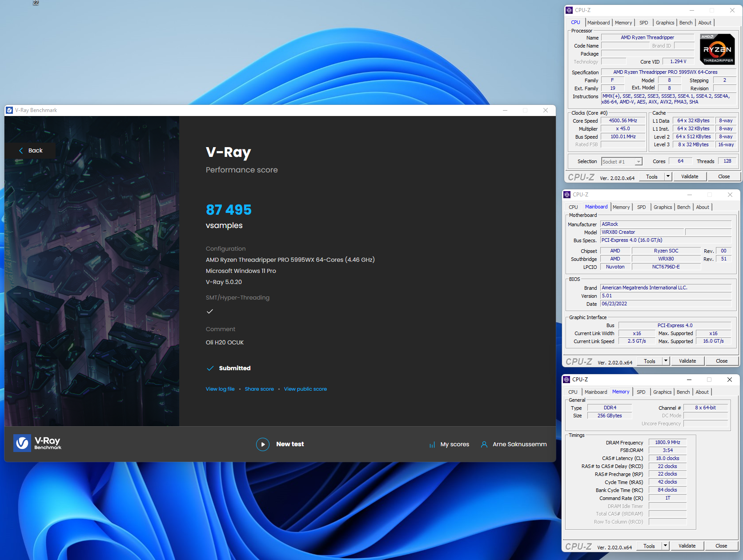
Task: Click memory Size value 256 GBytes
Action: click(610, 416)
